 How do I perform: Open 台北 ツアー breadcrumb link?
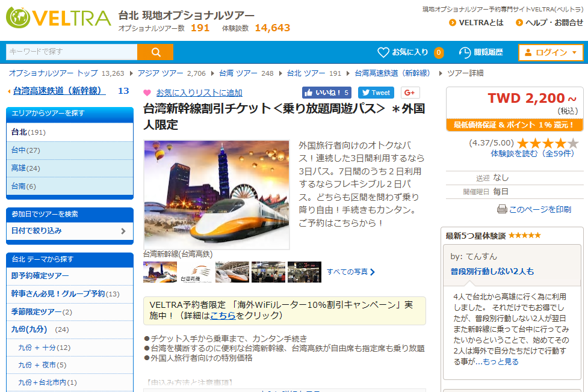pyautogui.click(x=306, y=73)
